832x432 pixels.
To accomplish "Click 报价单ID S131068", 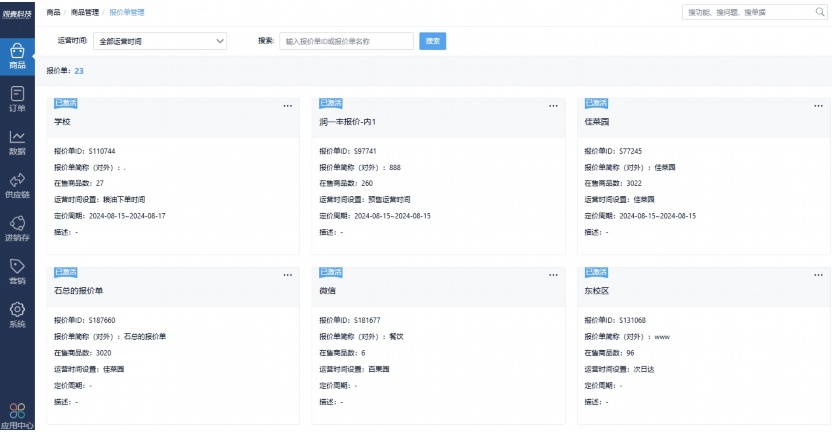I will tap(632, 321).
